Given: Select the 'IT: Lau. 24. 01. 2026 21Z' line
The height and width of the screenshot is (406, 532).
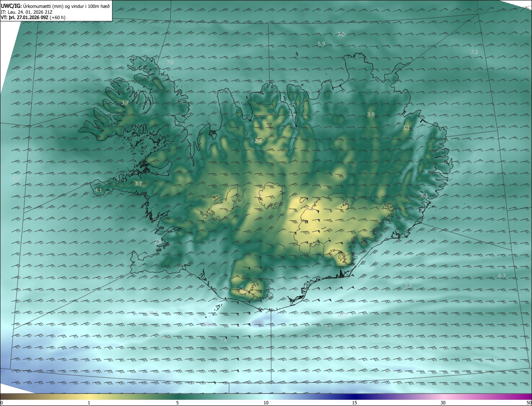Looking at the screenshot, I should 27,12.
